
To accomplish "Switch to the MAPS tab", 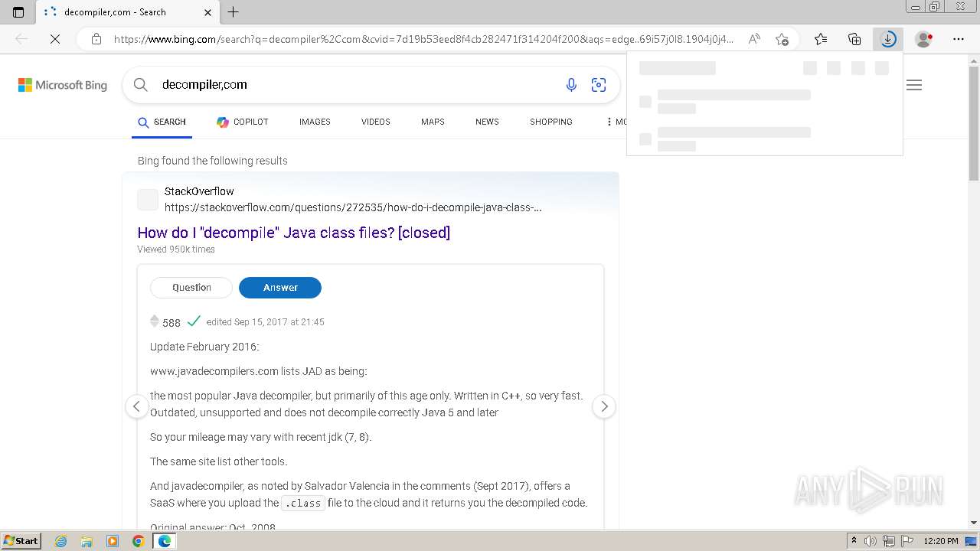I will (433, 122).
